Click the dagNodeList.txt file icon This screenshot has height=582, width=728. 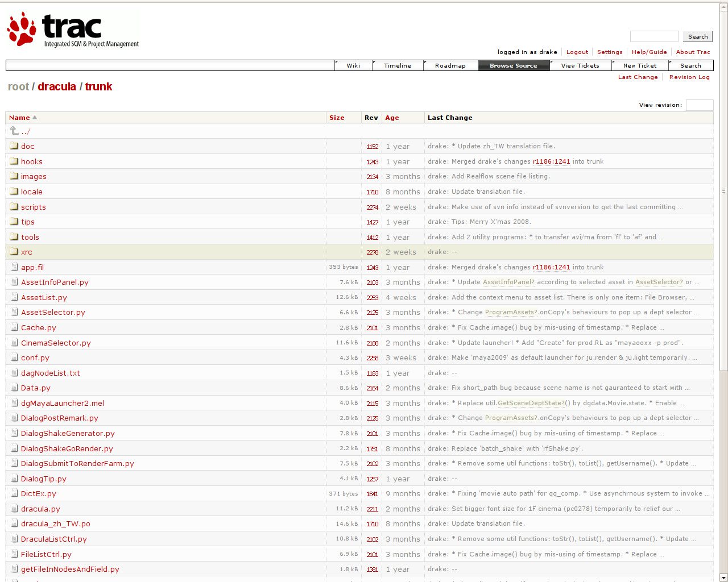coord(15,373)
